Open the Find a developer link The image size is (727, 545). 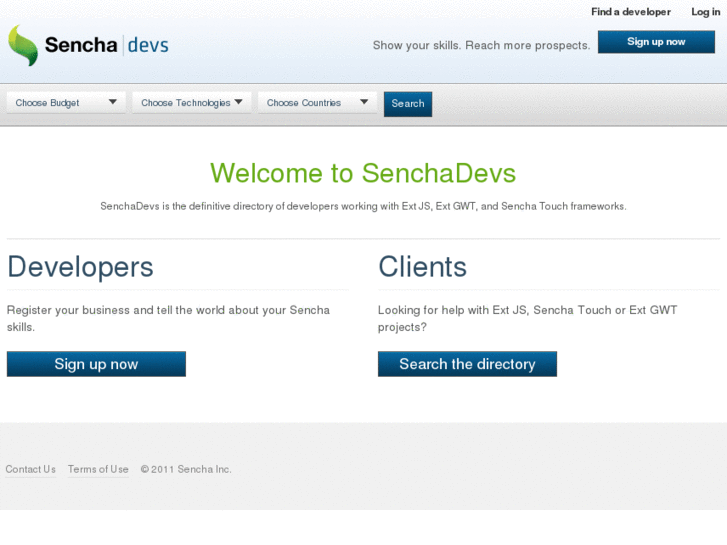pyautogui.click(x=631, y=12)
